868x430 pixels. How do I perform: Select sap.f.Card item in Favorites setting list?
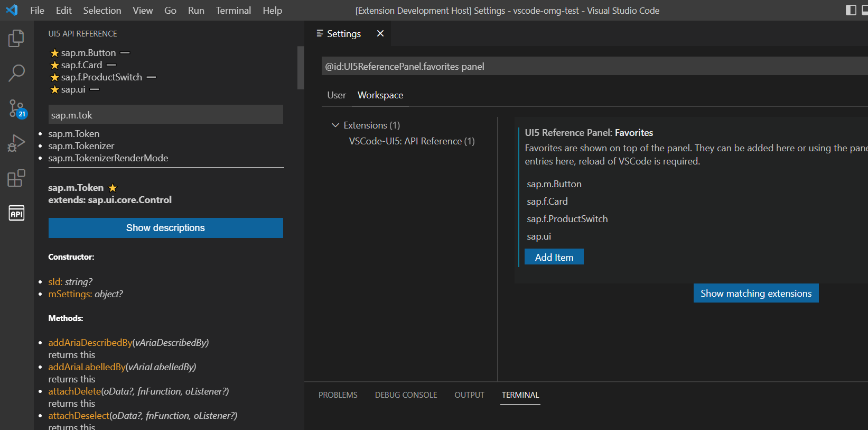coord(547,202)
